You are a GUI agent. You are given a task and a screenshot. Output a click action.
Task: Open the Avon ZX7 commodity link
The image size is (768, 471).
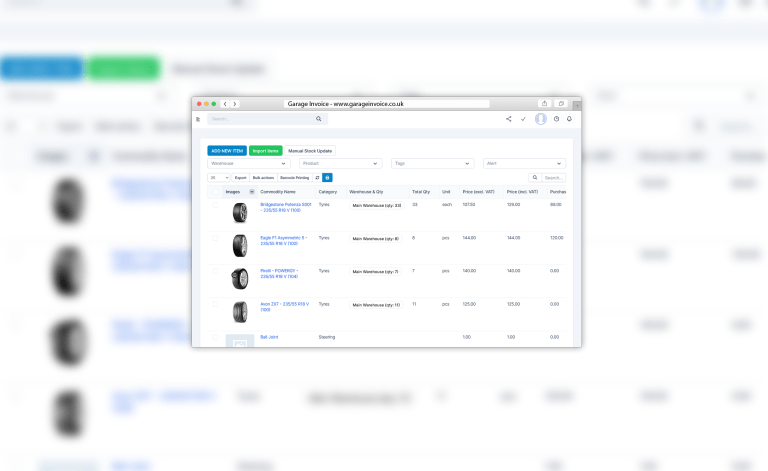pos(284,306)
